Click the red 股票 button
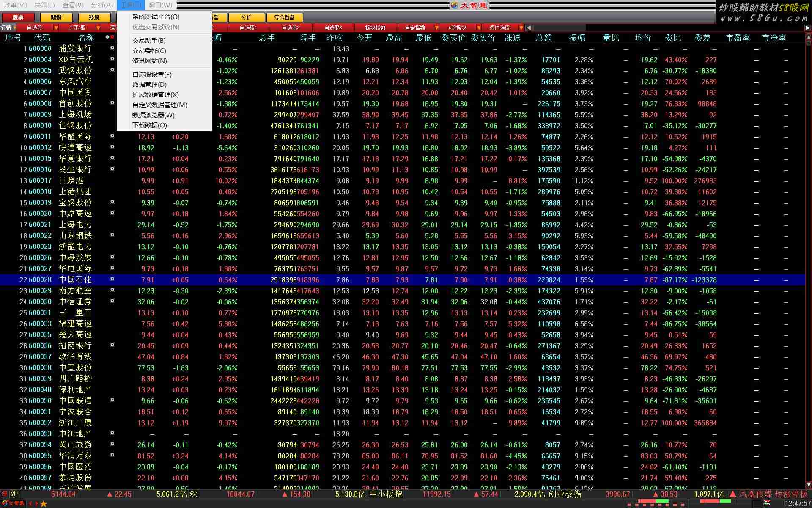 [18, 17]
